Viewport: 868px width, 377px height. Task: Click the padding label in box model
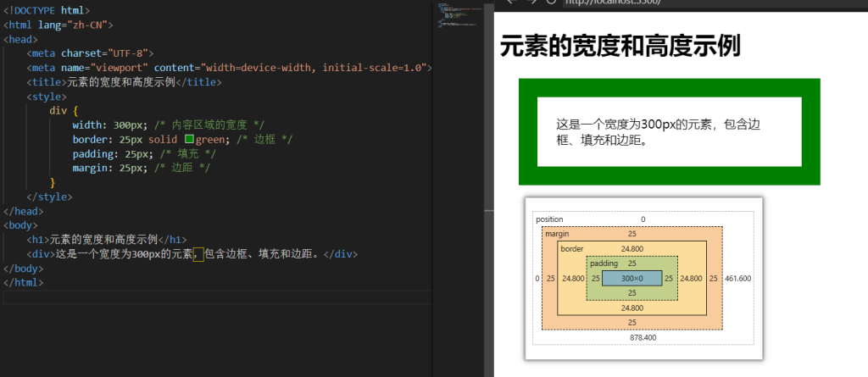pos(604,263)
